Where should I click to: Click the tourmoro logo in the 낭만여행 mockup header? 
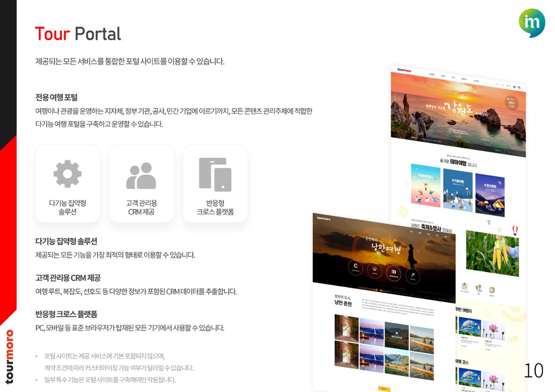[x=323, y=218]
